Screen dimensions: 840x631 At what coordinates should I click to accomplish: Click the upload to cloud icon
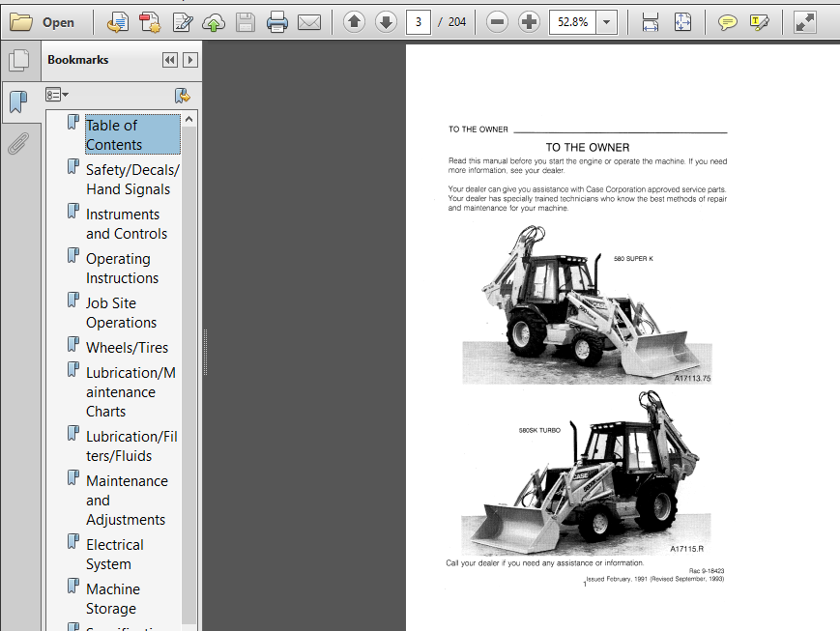tap(214, 22)
